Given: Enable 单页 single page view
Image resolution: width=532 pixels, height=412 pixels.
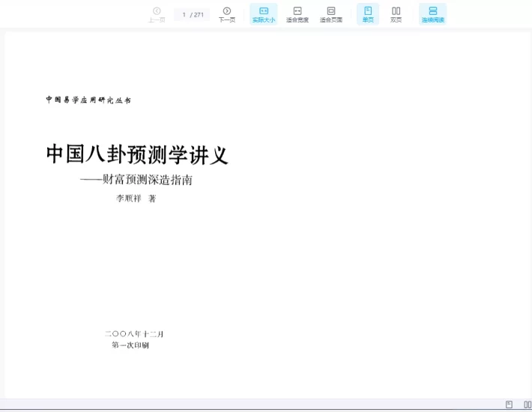Looking at the screenshot, I should (367, 13).
